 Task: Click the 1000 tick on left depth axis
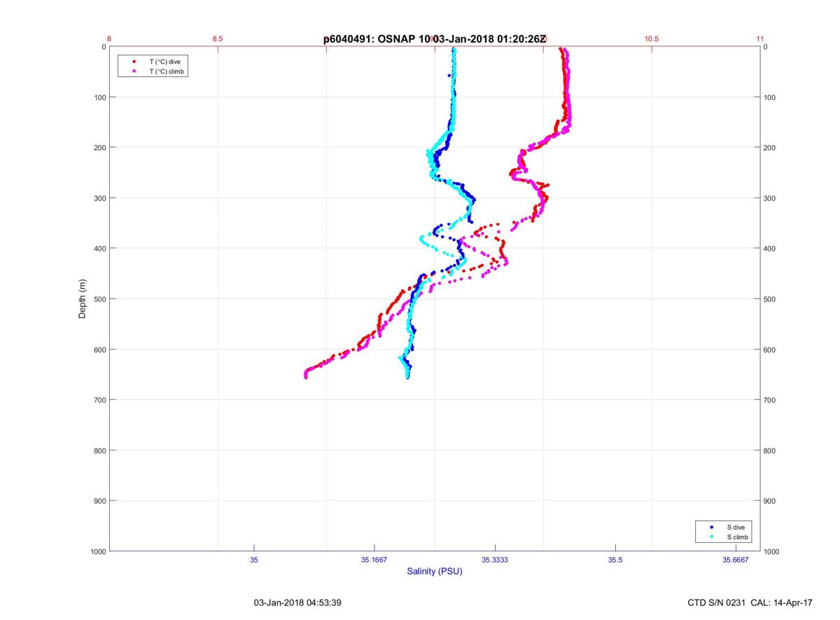click(97, 552)
